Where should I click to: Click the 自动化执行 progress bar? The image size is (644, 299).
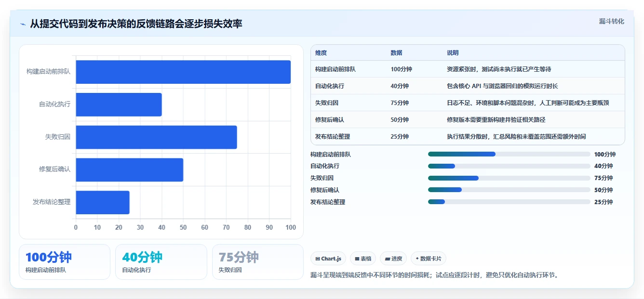pyautogui.click(x=509, y=166)
